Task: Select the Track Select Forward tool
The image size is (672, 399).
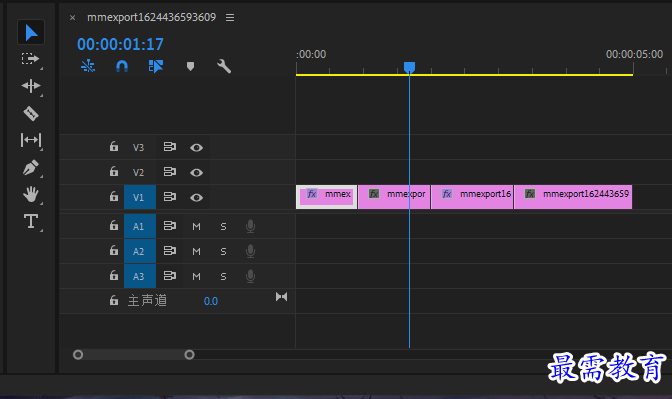Action: point(30,59)
